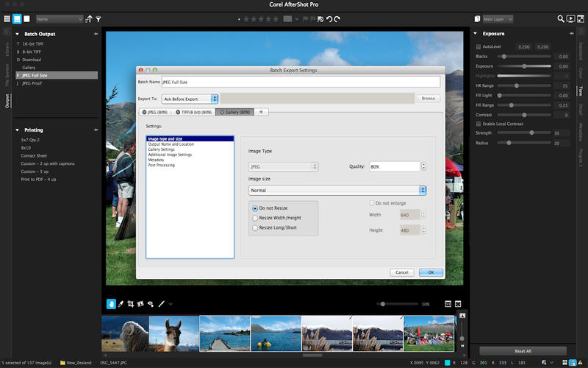Pick the eyedropper white balance tool
The height and width of the screenshot is (368, 588).
[121, 303]
